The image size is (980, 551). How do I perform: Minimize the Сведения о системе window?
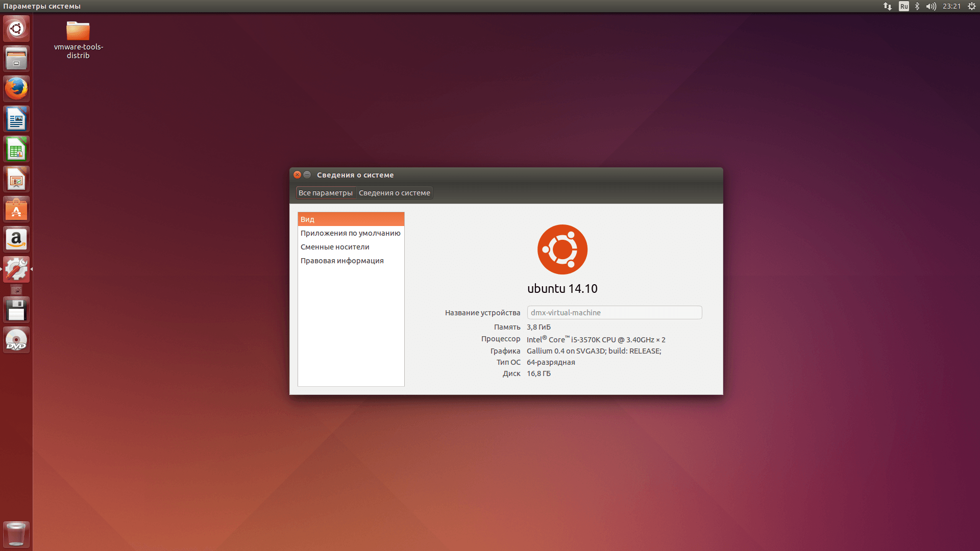coord(307,174)
